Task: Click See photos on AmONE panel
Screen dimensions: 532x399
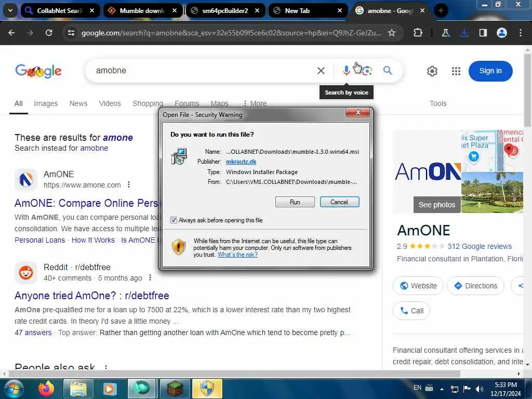Action: (x=436, y=205)
